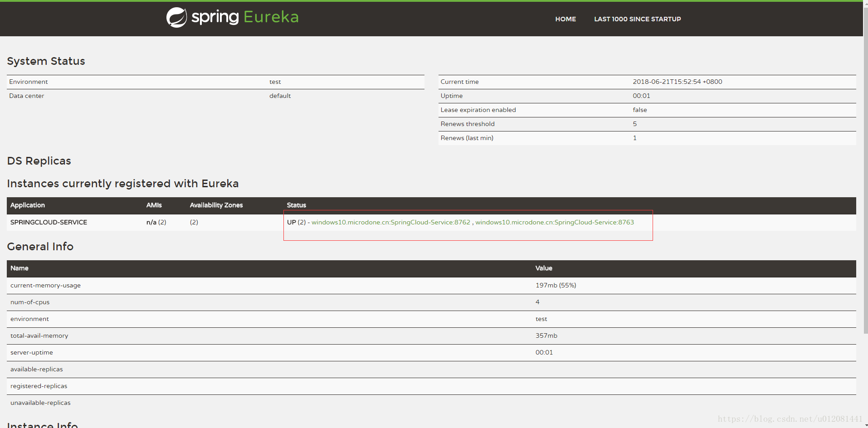Click the registered-replicas row name
The height and width of the screenshot is (428, 868).
pos(39,386)
